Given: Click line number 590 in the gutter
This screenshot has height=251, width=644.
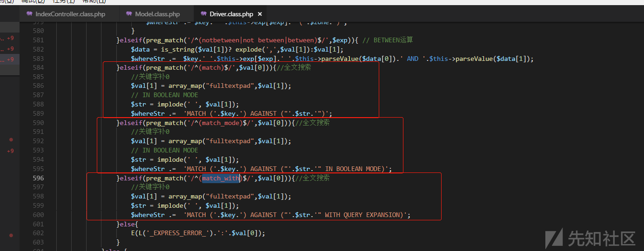Looking at the screenshot, I should [x=38, y=123].
